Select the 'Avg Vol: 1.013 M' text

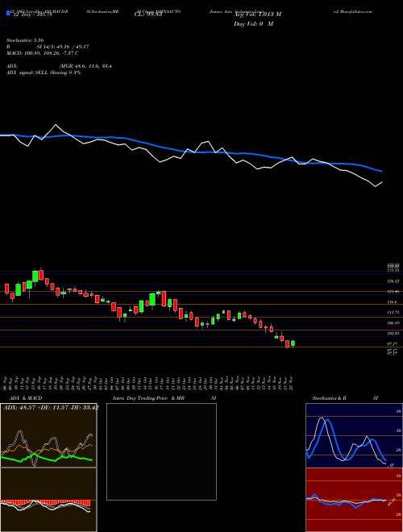click(257, 15)
